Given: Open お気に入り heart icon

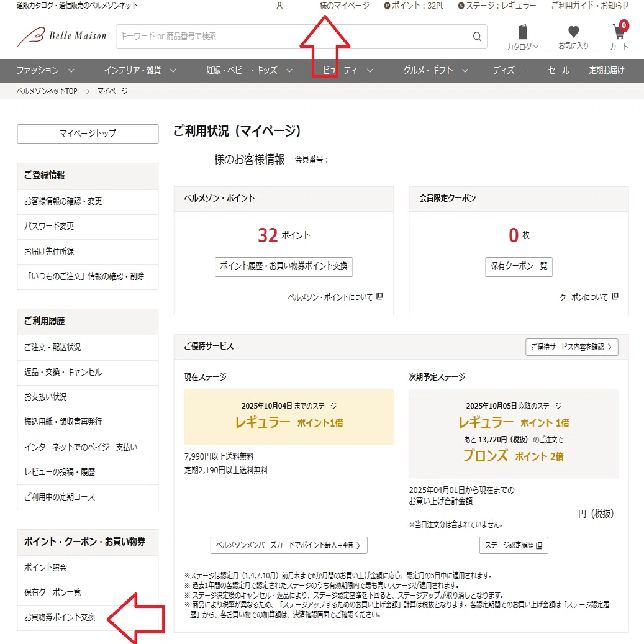Looking at the screenshot, I should click(573, 32).
